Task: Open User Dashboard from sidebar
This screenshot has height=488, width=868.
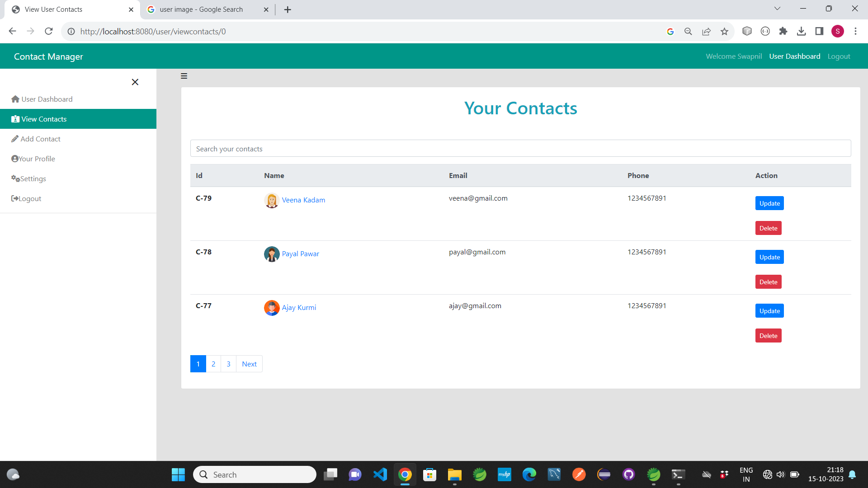Action: click(x=47, y=99)
